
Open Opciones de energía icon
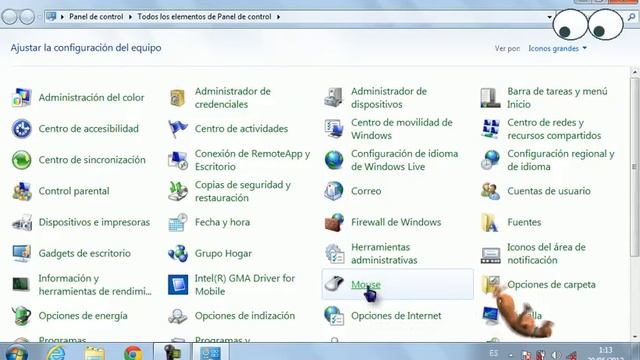click(x=21, y=316)
